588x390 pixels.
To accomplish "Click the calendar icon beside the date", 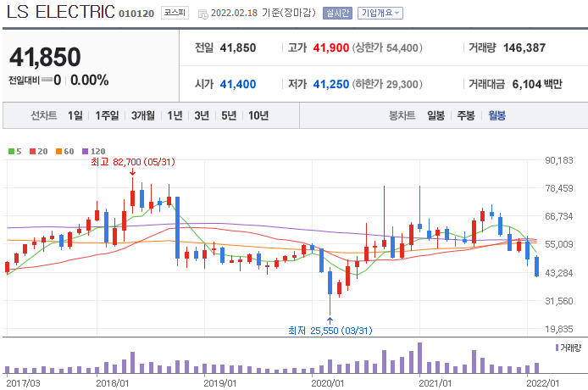I will click(x=202, y=14).
